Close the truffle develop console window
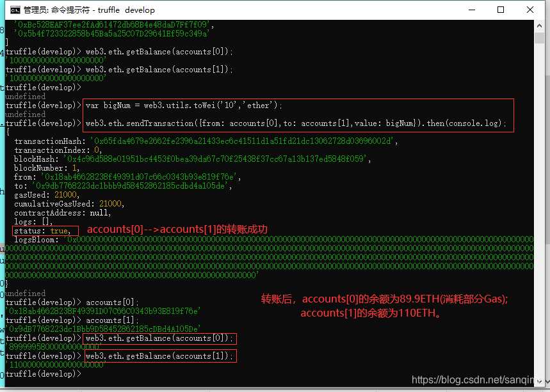This screenshot has width=550, height=392. point(530,10)
